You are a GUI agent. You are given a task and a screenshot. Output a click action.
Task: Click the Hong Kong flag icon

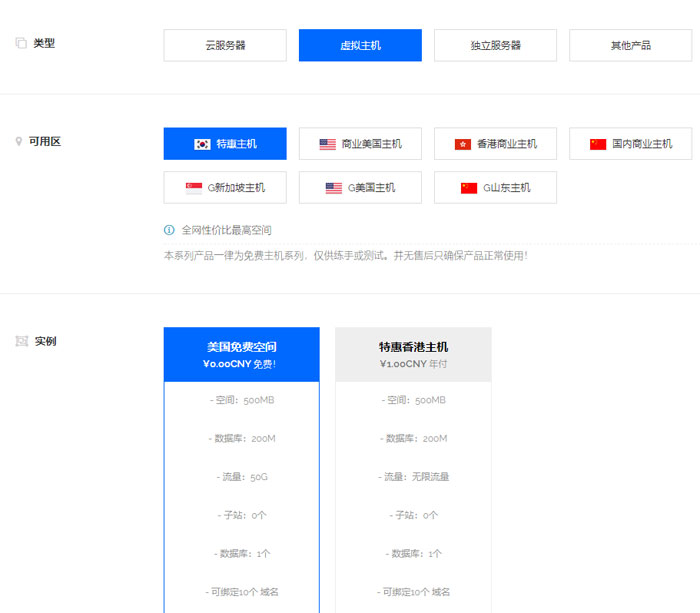click(x=463, y=144)
